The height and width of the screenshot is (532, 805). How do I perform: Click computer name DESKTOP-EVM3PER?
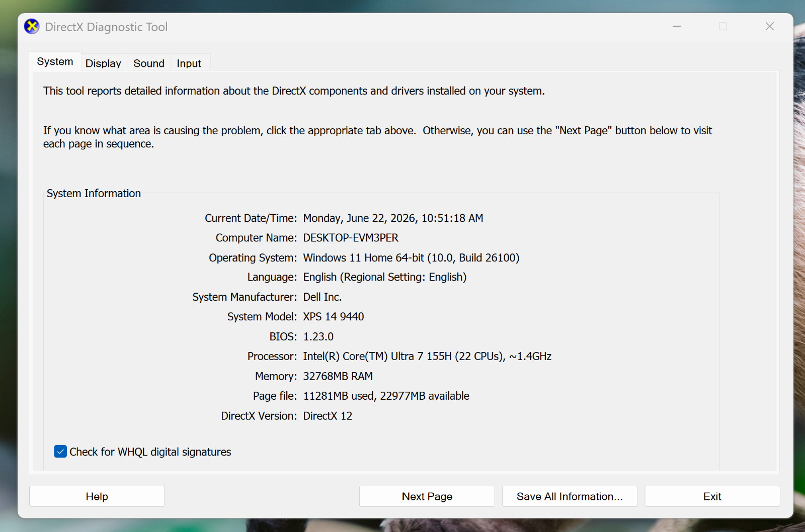tap(351, 238)
